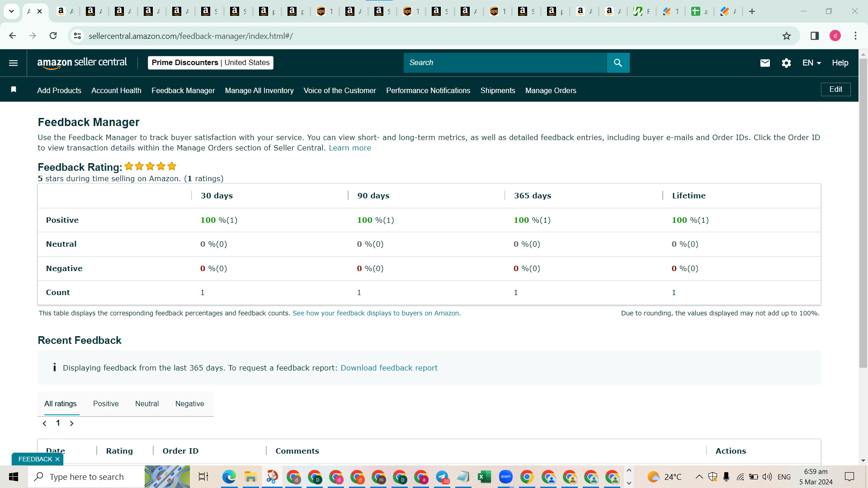The width and height of the screenshot is (868, 488).
Task: Go back to the previous page
Action: [13, 36]
